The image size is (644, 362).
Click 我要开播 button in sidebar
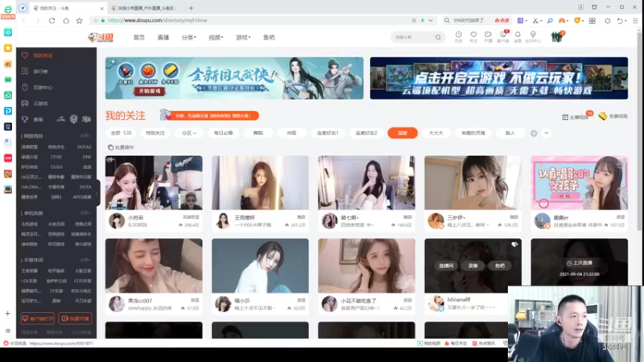(75, 319)
